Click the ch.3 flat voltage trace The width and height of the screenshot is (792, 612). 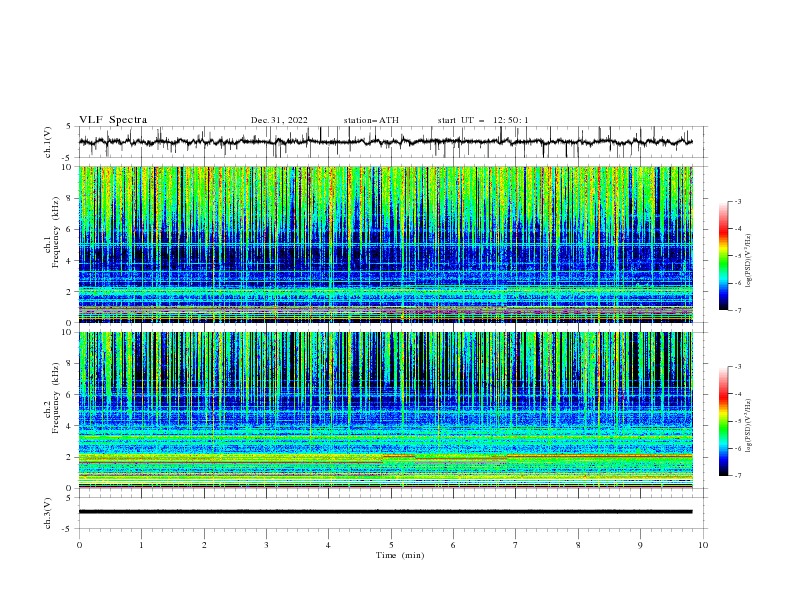385,512
